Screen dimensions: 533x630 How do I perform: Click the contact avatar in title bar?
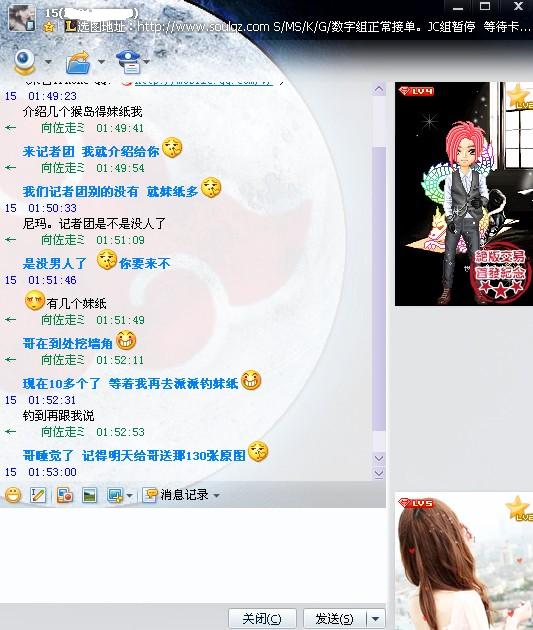click(21, 18)
